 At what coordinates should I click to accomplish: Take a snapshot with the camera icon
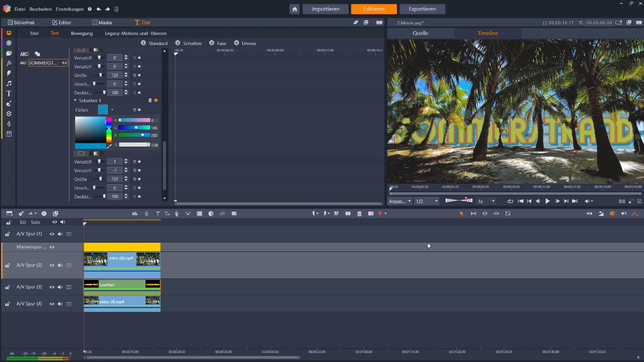point(370,213)
